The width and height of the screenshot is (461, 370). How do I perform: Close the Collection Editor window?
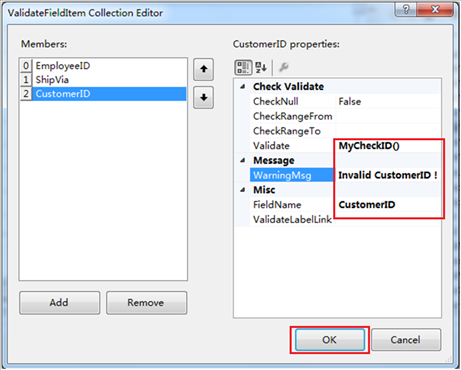point(435,9)
